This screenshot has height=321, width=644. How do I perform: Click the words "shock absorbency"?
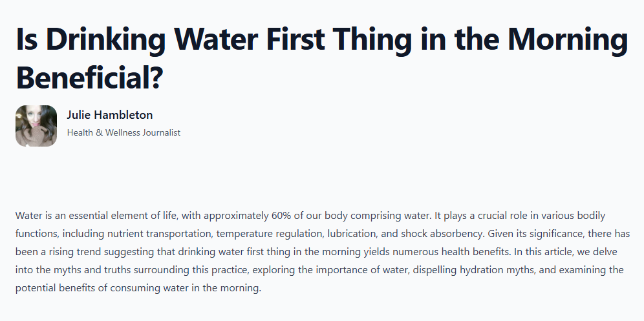[x=432, y=233]
